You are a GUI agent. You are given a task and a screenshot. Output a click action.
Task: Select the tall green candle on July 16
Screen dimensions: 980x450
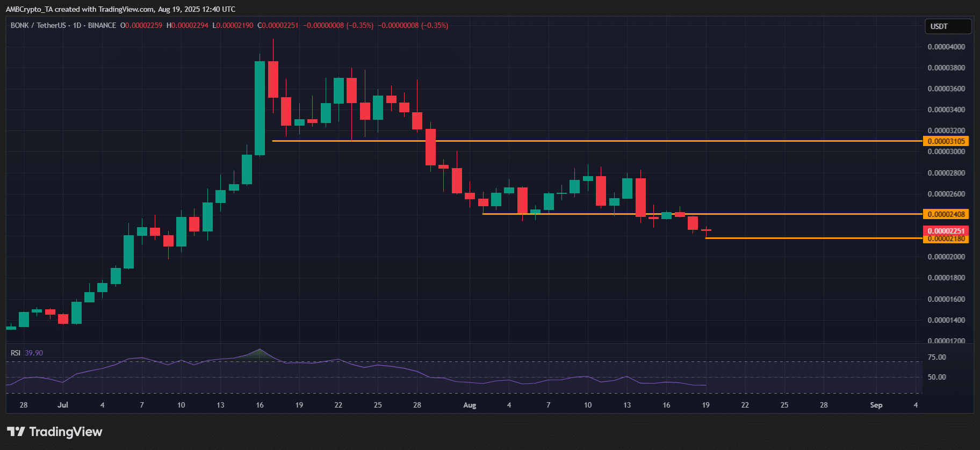260,107
